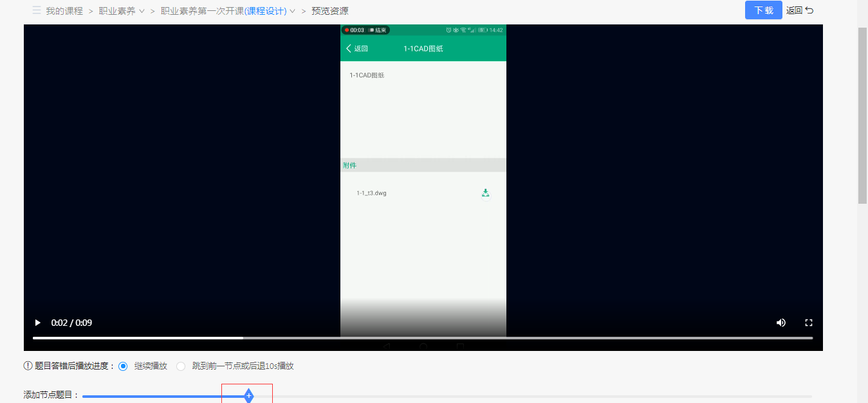Select 跳到前一节点或后退10s播放 radio option
The height and width of the screenshot is (403, 868).
tap(181, 366)
